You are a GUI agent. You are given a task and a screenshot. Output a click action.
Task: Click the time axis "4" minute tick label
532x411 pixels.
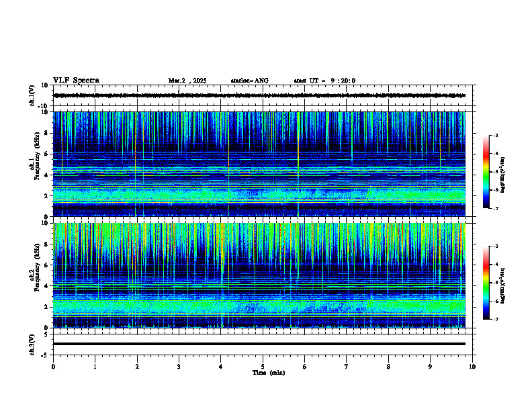pyautogui.click(x=221, y=367)
